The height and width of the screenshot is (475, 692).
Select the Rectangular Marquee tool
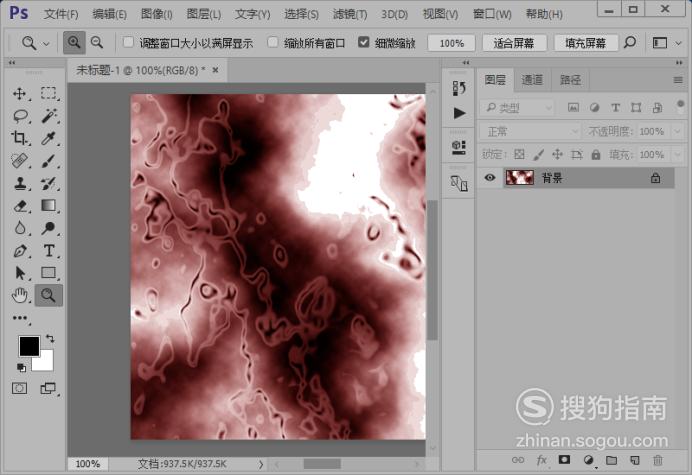pos(49,93)
